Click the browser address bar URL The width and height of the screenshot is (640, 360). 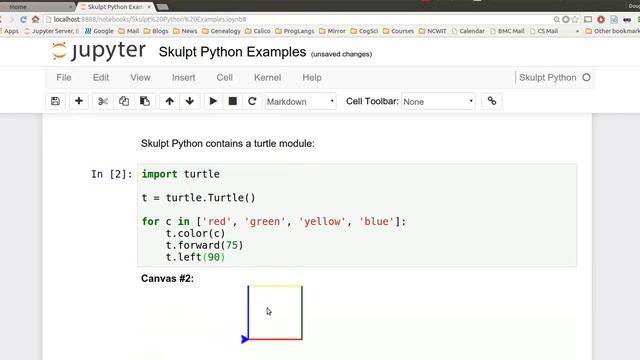(150, 19)
